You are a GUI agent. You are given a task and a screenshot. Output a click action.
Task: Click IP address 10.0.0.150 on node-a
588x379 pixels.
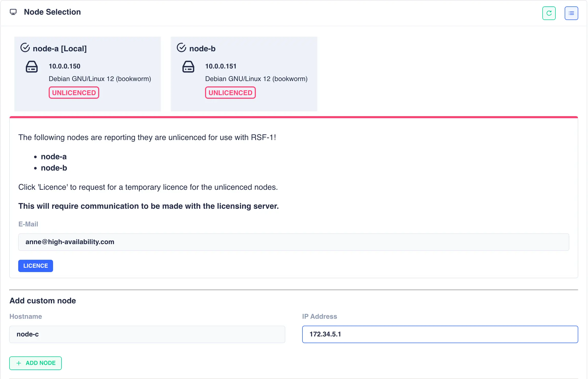[65, 66]
